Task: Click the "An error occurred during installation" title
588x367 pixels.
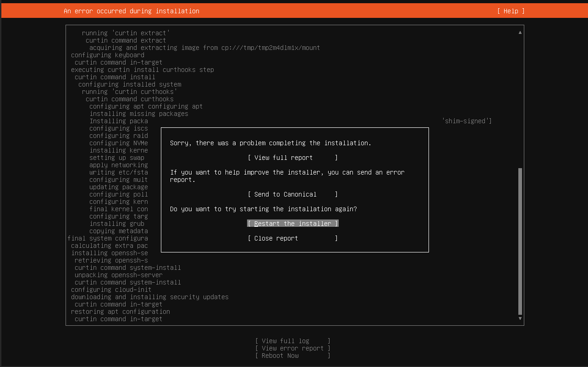Action: point(131,11)
